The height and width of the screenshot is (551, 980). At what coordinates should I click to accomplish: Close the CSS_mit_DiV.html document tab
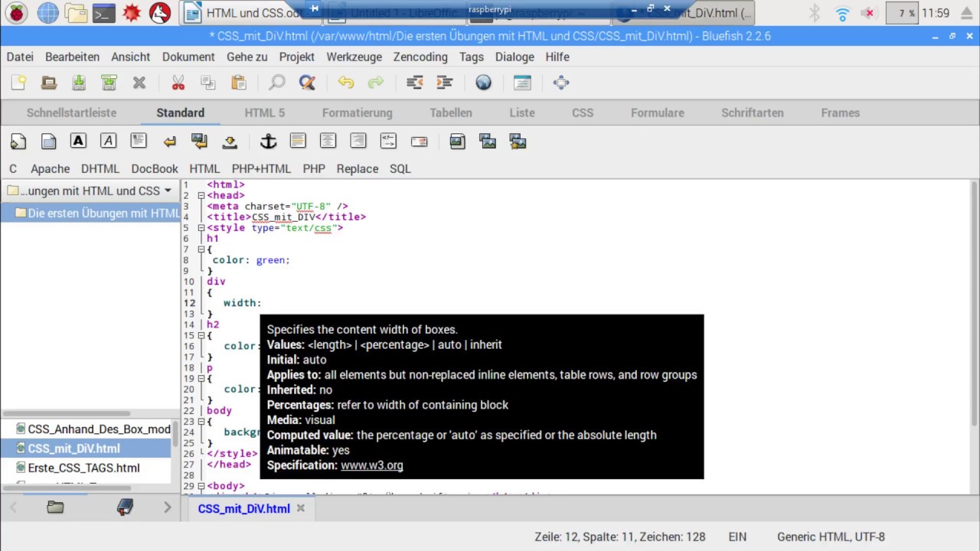(x=301, y=508)
